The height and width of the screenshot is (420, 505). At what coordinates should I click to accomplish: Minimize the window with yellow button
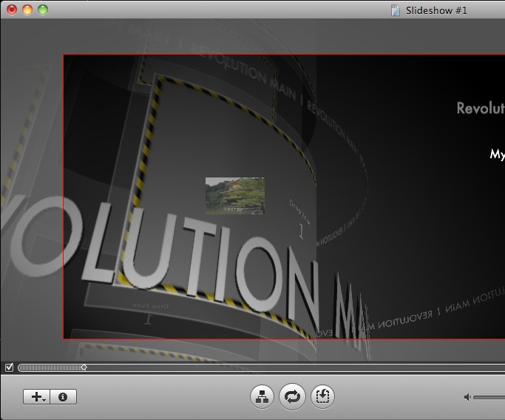(x=27, y=10)
